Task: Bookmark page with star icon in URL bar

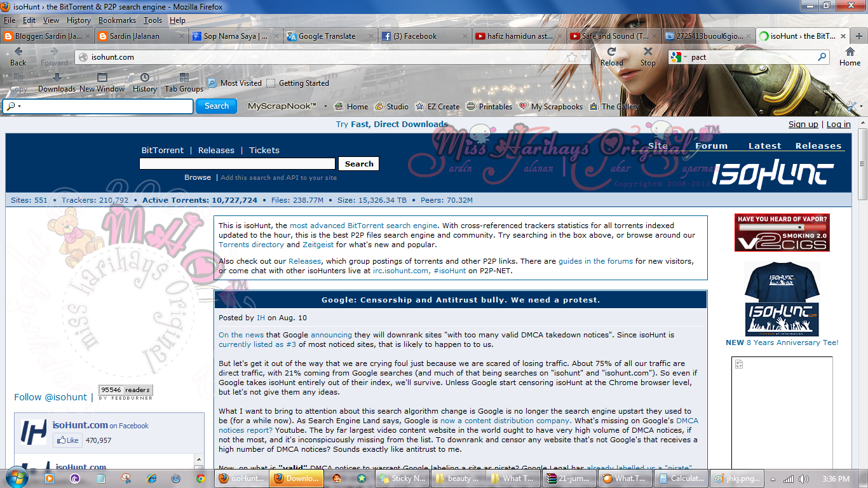Action: tap(572, 57)
